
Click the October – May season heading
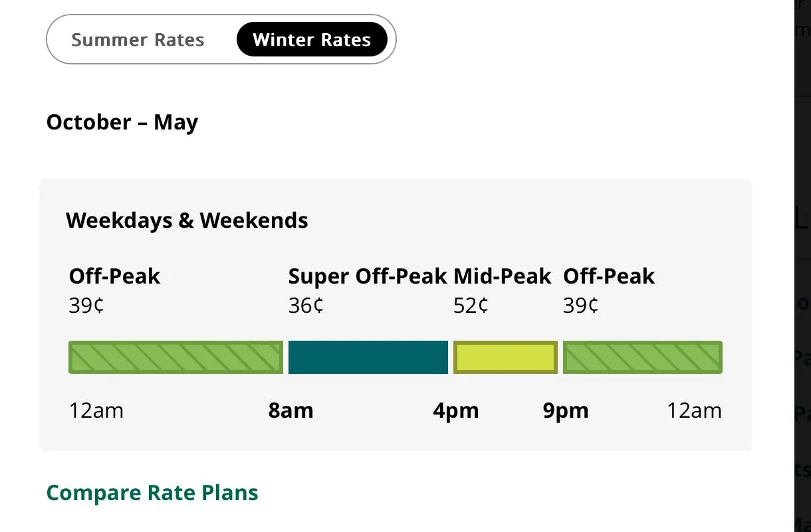click(122, 122)
